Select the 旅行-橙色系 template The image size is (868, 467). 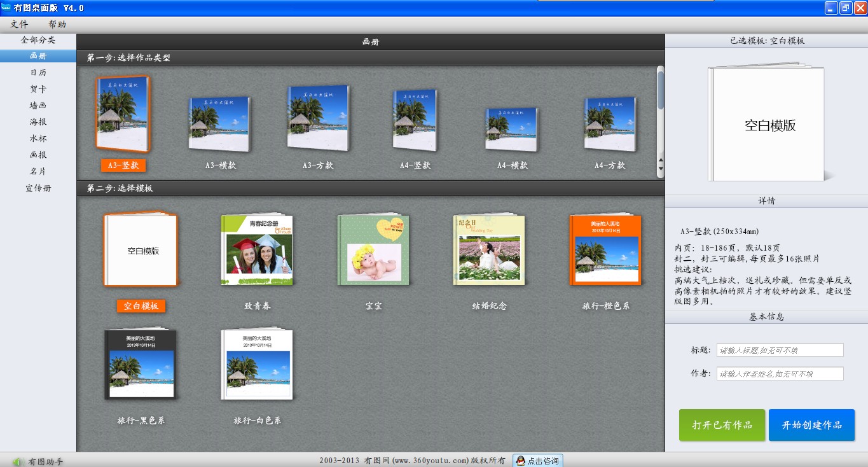pyautogui.click(x=605, y=250)
